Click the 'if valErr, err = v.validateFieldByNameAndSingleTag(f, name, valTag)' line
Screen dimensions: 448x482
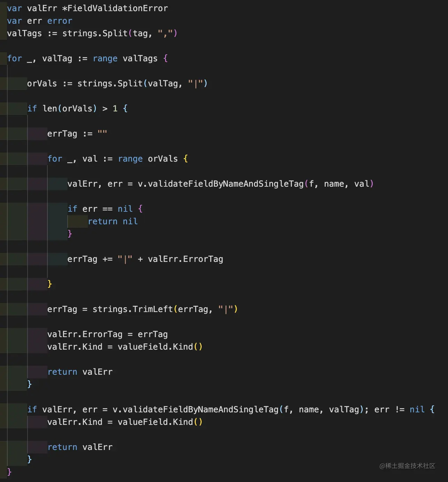coord(231,410)
